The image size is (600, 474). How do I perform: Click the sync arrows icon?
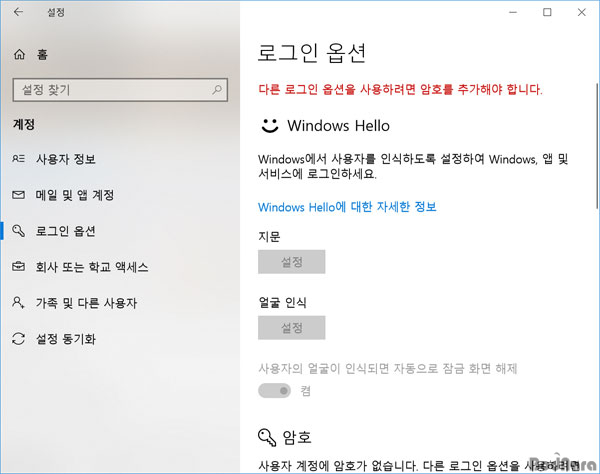pyautogui.click(x=18, y=339)
